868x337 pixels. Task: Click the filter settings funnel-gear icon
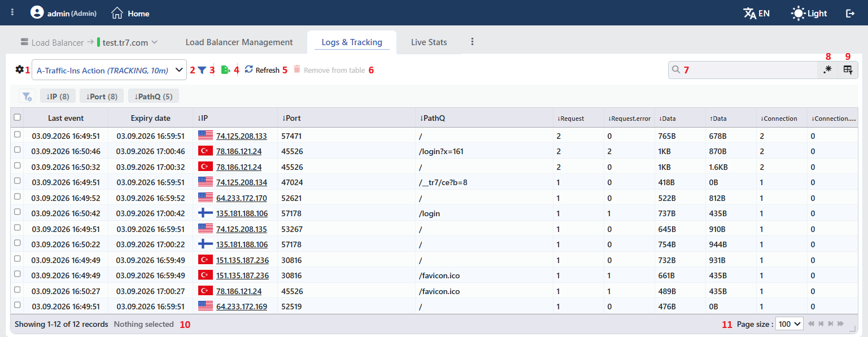27,97
